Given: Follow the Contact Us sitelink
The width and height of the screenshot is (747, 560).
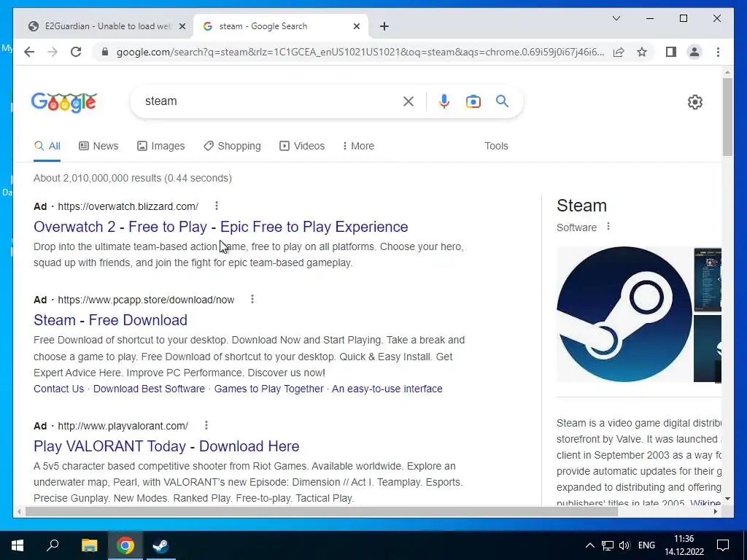Looking at the screenshot, I should point(58,389).
